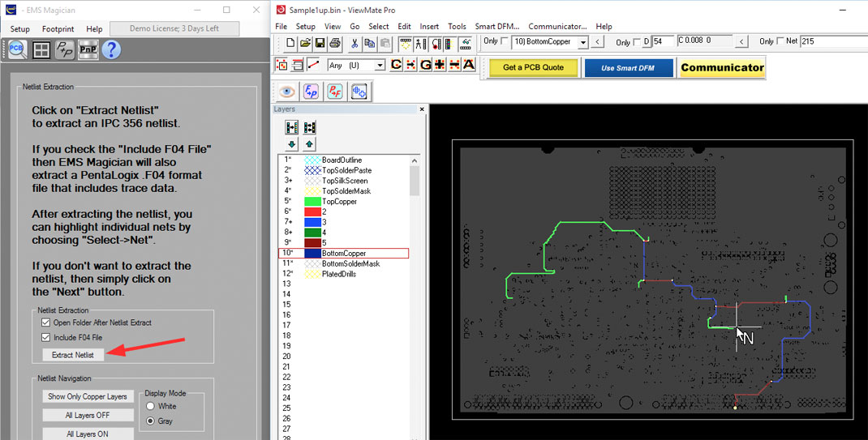Click the PnP icon in EMS Magician toolbar

coord(88,49)
